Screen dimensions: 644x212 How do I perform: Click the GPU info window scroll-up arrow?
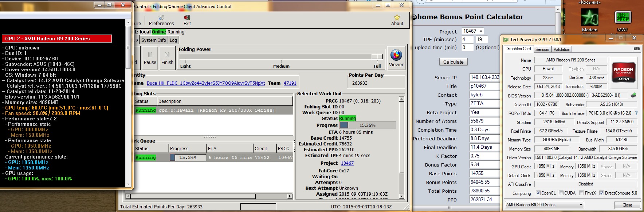coord(128,23)
